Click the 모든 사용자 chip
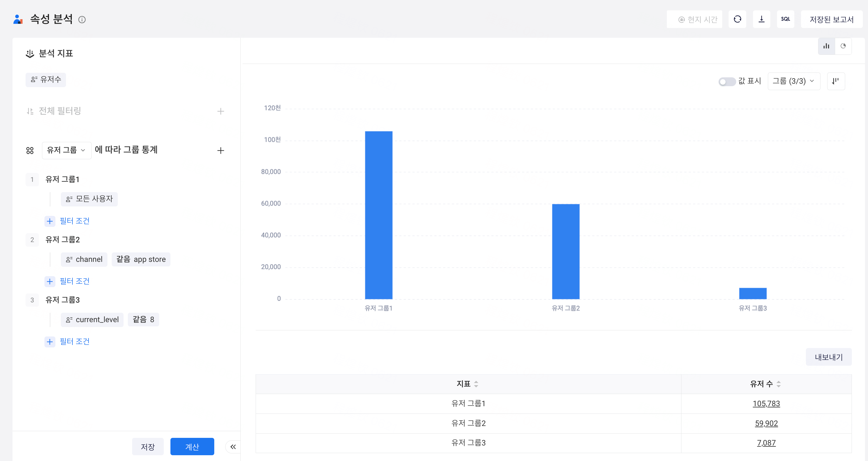 click(89, 199)
